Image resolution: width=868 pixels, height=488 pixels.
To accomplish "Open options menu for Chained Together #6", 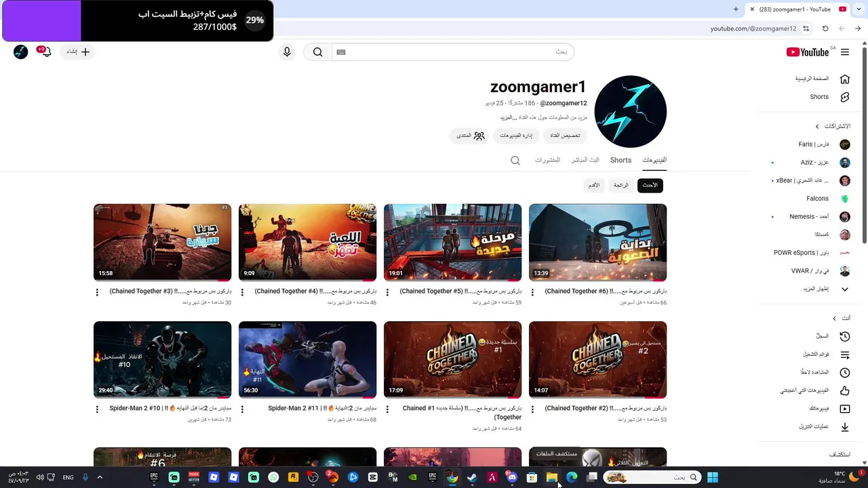I will pyautogui.click(x=532, y=292).
